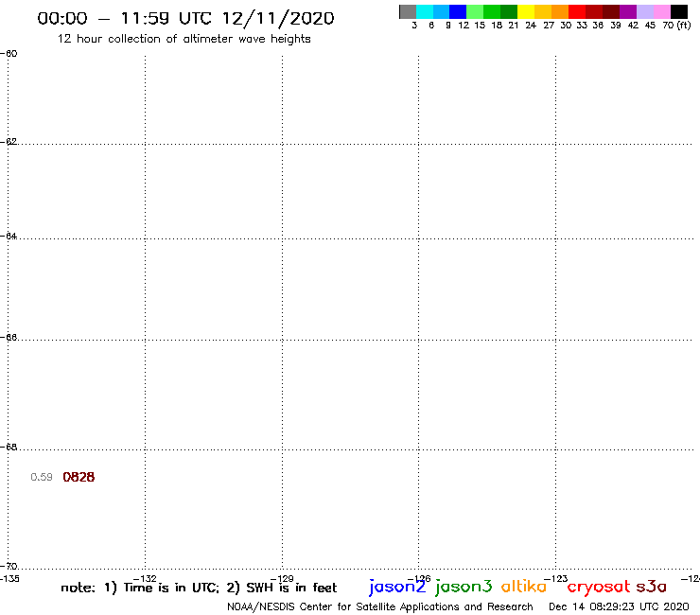Click the '-129' longitude axis label
The width and height of the screenshot is (700, 615).
(x=282, y=579)
